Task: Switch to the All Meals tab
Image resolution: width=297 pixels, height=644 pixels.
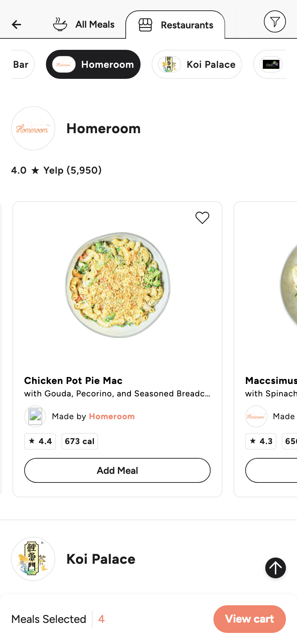Action: click(84, 25)
